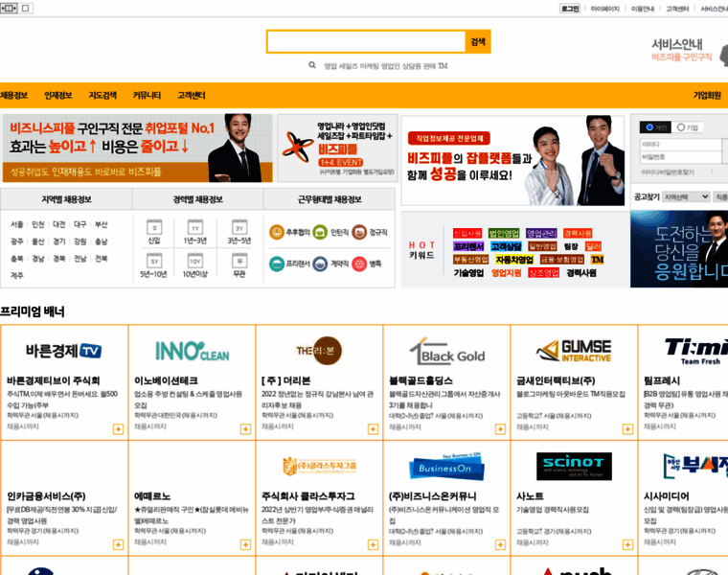Focus the 아이디 input field

coord(680,145)
